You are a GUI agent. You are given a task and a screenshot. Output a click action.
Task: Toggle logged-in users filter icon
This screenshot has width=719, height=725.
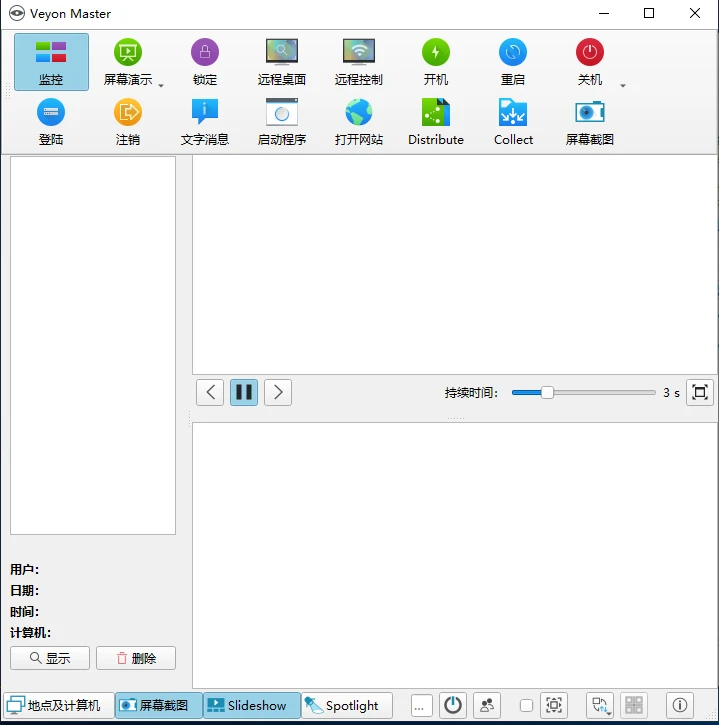(487, 706)
